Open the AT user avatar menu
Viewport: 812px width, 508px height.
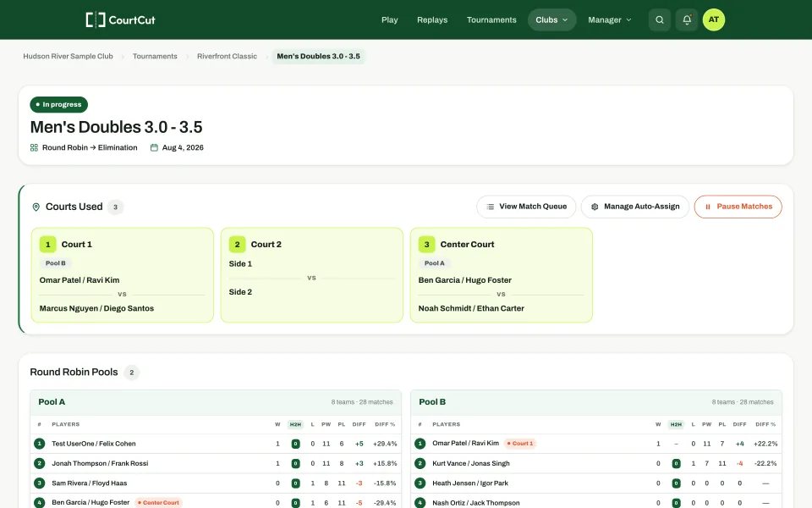coord(714,19)
